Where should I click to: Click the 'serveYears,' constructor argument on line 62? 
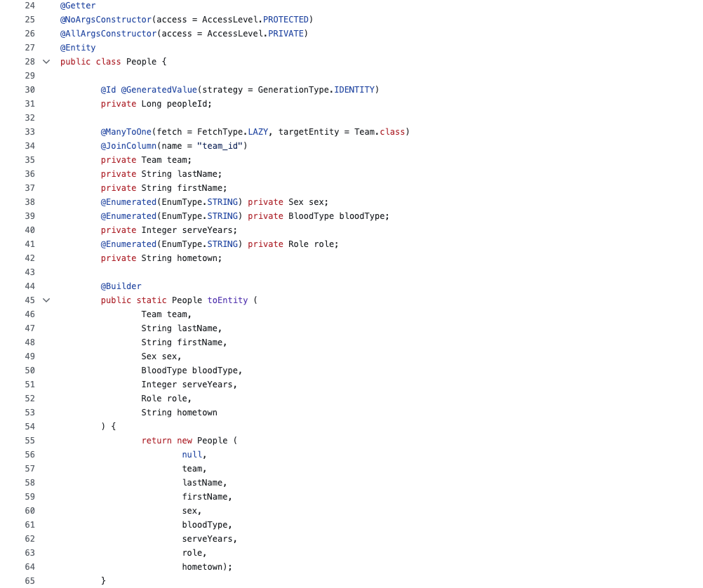pyautogui.click(x=209, y=539)
